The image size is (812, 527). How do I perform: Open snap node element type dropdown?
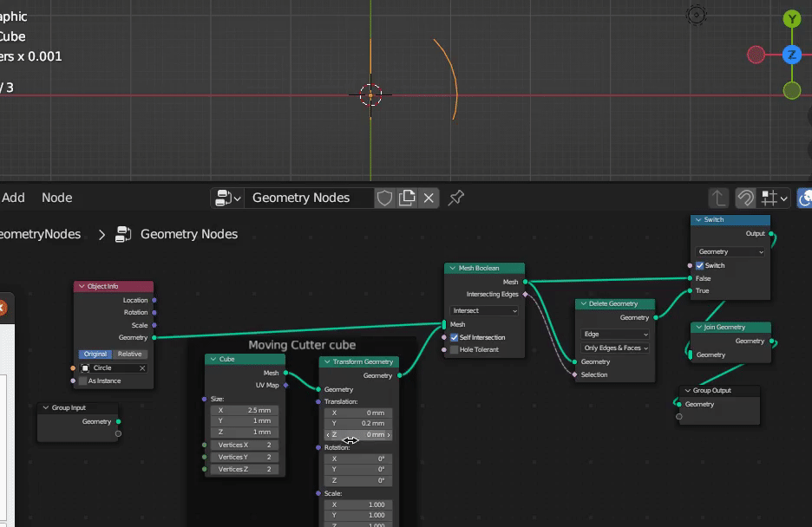tap(775, 198)
